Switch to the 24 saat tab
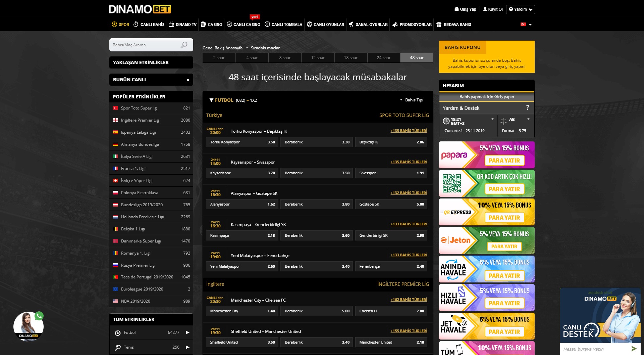 click(x=383, y=58)
